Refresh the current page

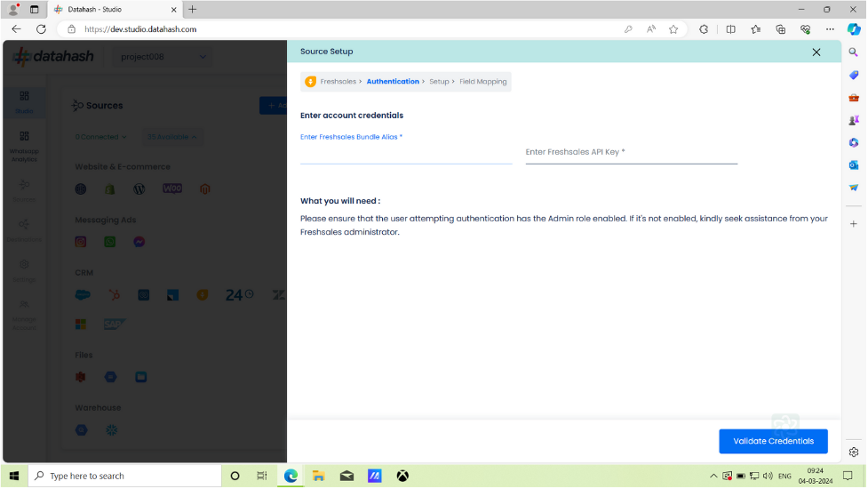[41, 29]
